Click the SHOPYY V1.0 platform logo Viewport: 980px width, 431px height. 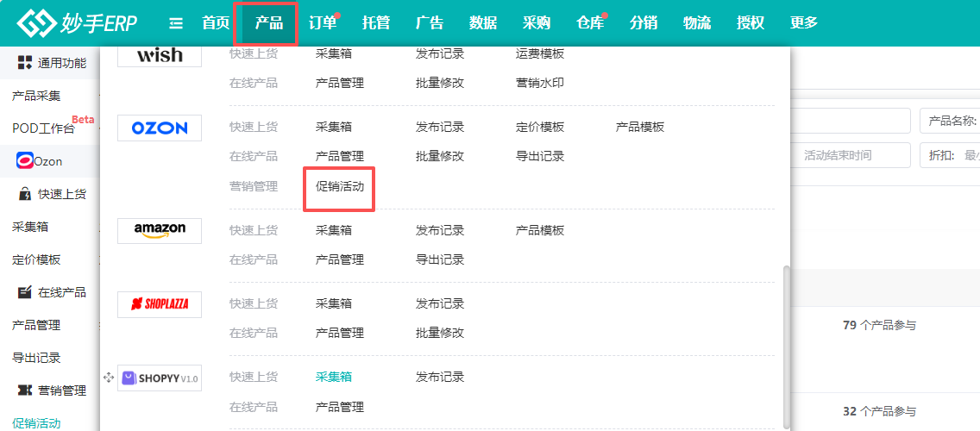[160, 378]
